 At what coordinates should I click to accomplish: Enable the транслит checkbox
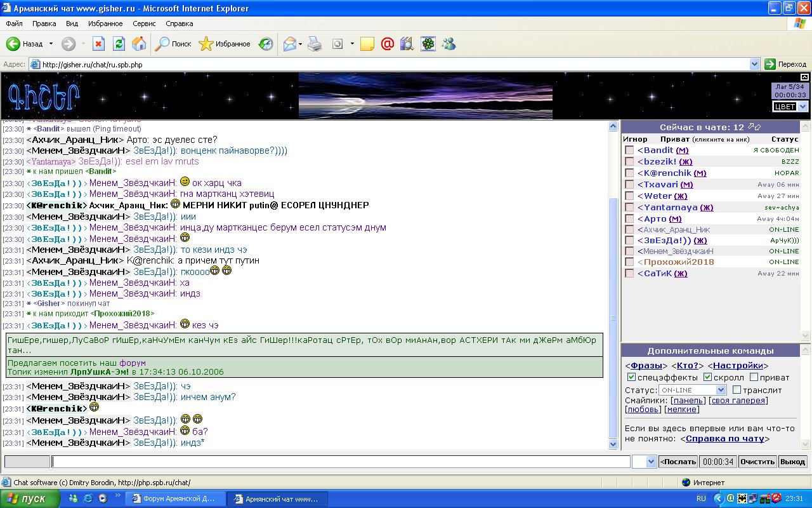point(737,389)
